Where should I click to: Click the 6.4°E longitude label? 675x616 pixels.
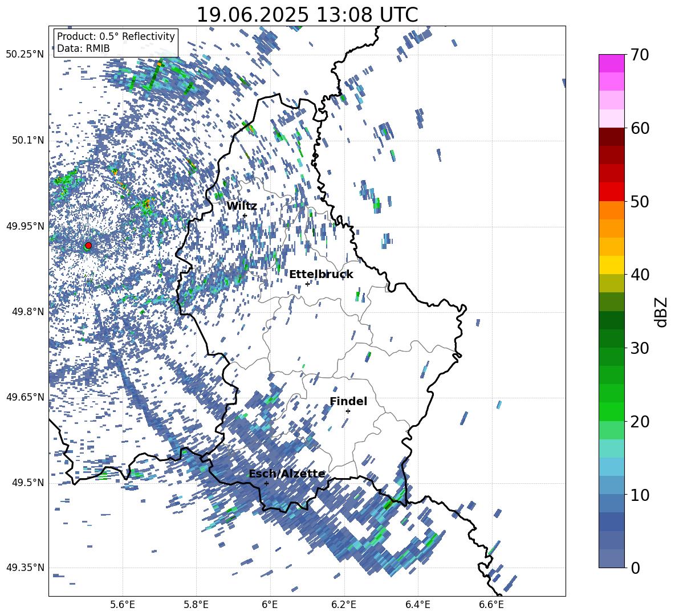417,605
